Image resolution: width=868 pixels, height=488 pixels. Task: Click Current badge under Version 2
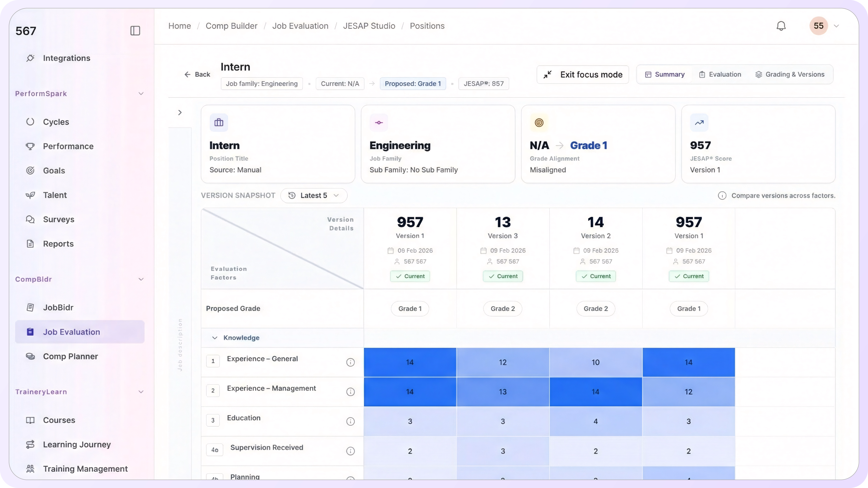coord(596,276)
